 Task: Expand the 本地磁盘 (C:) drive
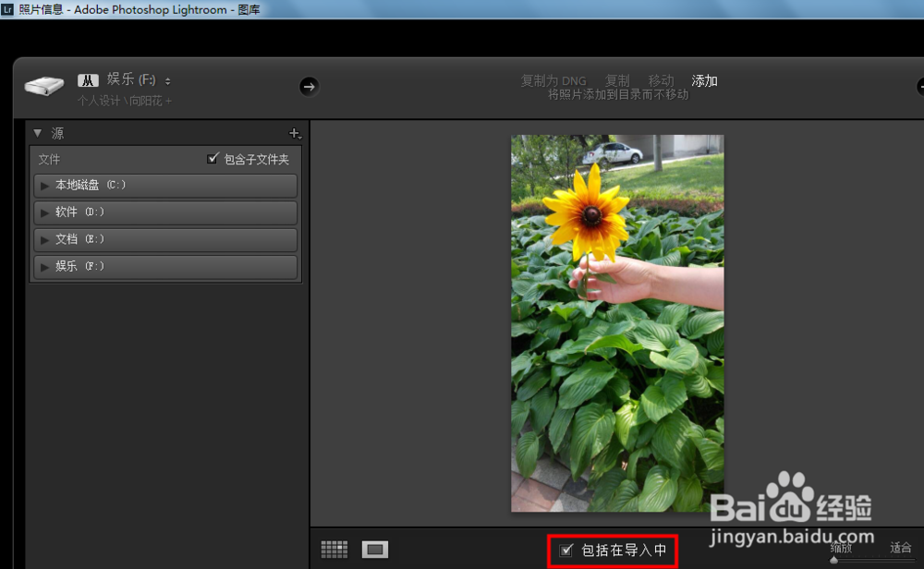[44, 186]
